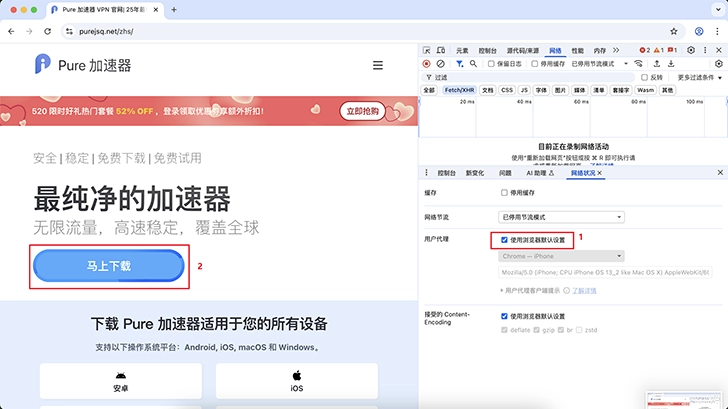This screenshot has height=409, width=728.
Task: Open DevTools three-dot customize menu
Action: pyautogui.click(x=705, y=50)
